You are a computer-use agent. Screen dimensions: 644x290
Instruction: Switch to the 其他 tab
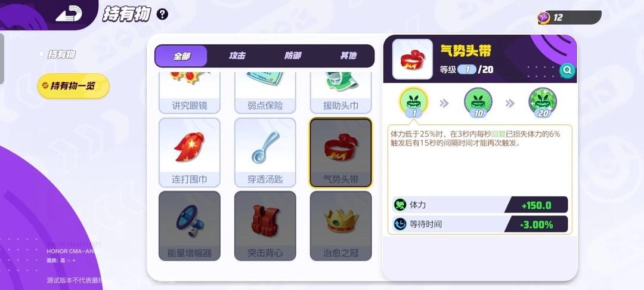click(x=348, y=56)
